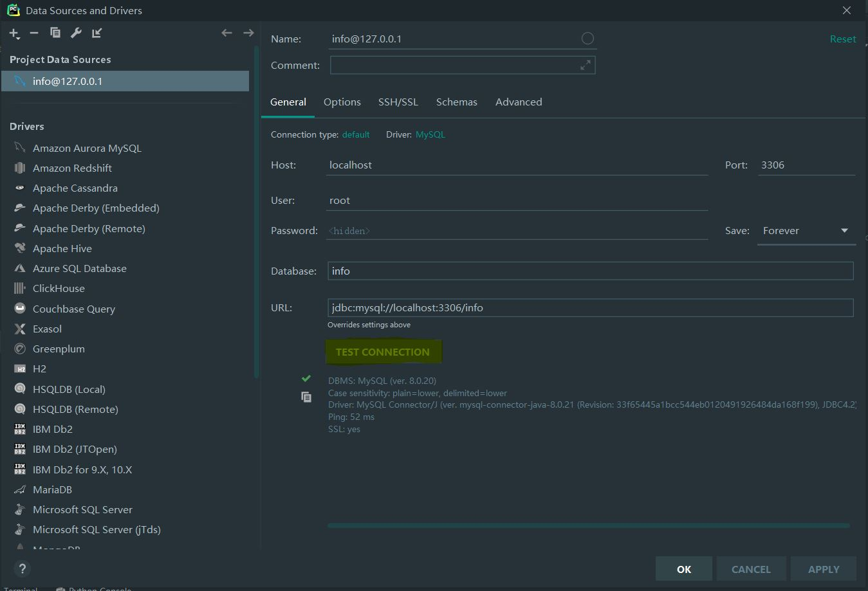This screenshot has height=591, width=868.
Task: Switch to the SSH/SSL tab
Action: pos(398,102)
